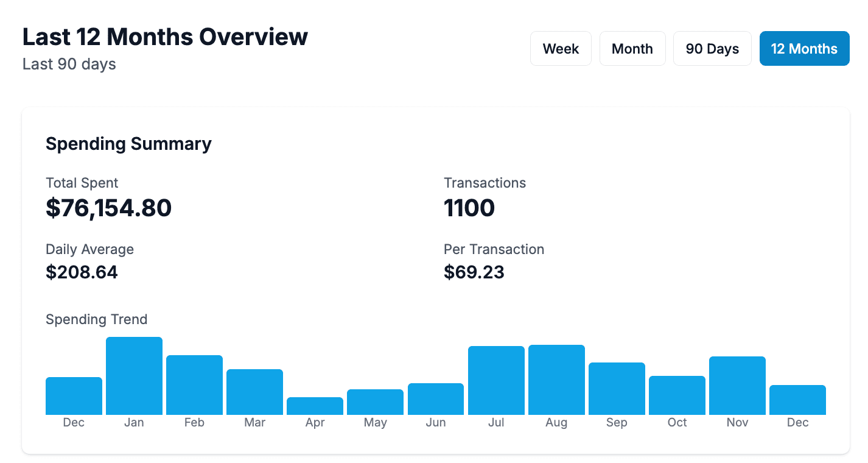Click the Feb bar in Spending Trend
868x463 pixels.
click(194, 385)
